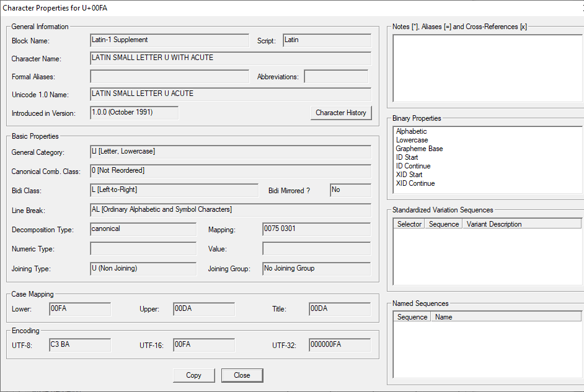Select the ID Start property

(x=408, y=157)
